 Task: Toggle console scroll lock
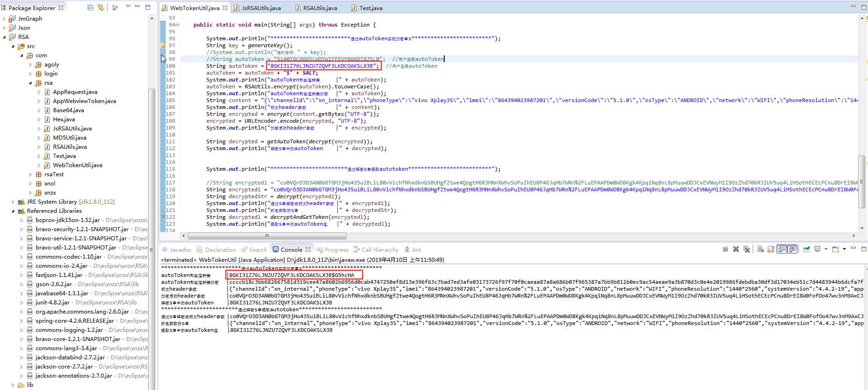pos(771,249)
